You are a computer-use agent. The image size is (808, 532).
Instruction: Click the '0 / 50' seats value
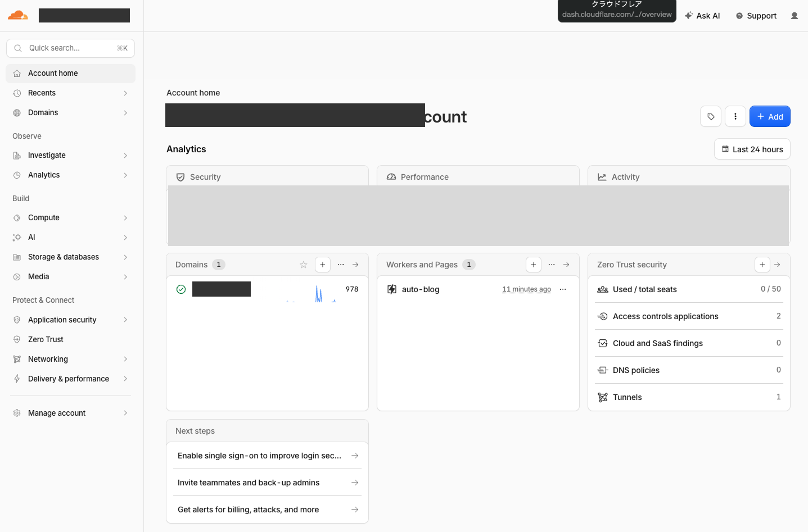coord(771,289)
